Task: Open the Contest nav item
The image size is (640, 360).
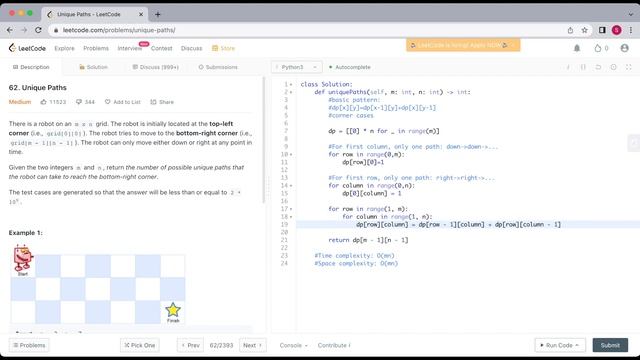Action: coord(162,48)
